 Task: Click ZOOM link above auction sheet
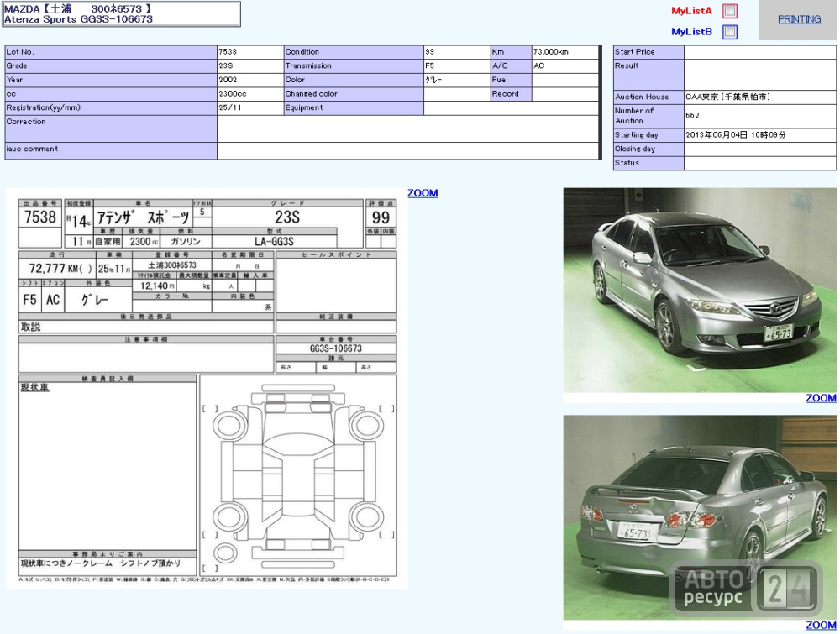pos(423,193)
